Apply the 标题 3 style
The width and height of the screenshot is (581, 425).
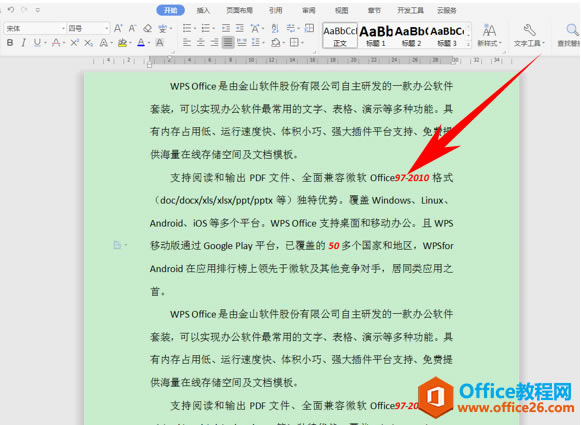[447, 36]
